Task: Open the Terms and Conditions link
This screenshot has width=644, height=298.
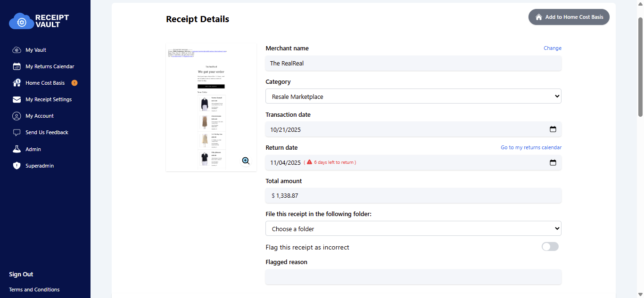Action: (34, 290)
